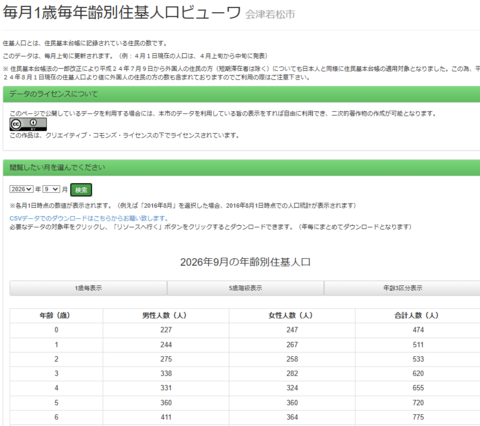Select female count 324 for age 4
Screen dimensions: 480x426
(x=292, y=388)
